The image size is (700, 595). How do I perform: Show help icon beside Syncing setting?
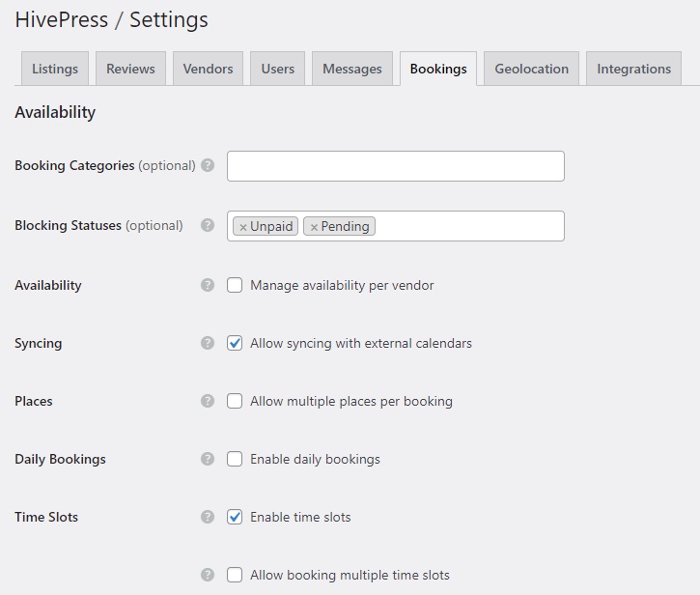pyautogui.click(x=208, y=343)
